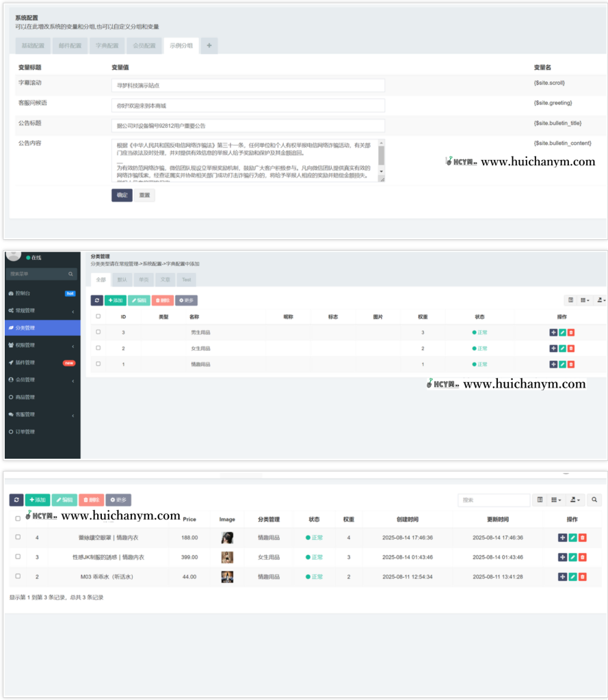
Task: Click the 客服问候语 input field
Action: point(248,106)
